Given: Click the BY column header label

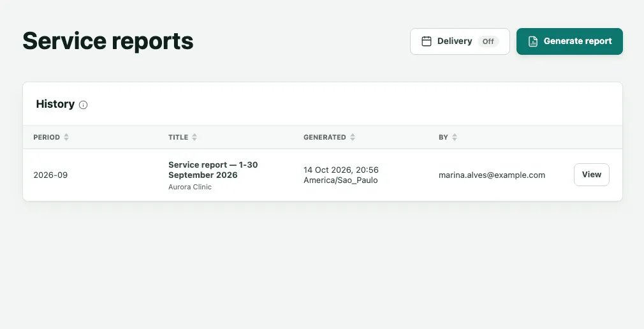Looking at the screenshot, I should click(x=443, y=137).
